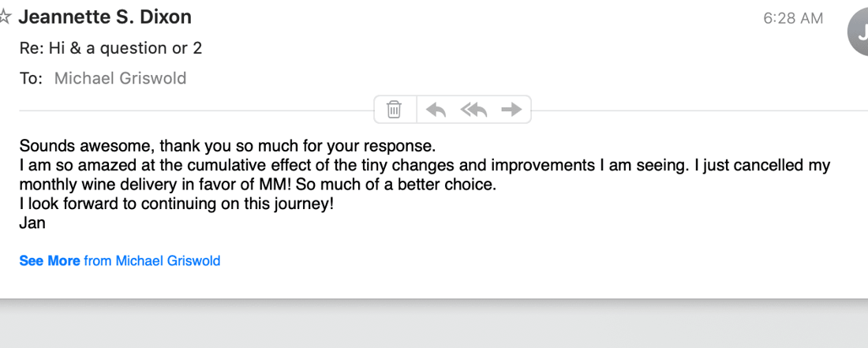Screen dimensions: 868x348
Task: Click "from Michael Griswold" text
Action: 152,260
